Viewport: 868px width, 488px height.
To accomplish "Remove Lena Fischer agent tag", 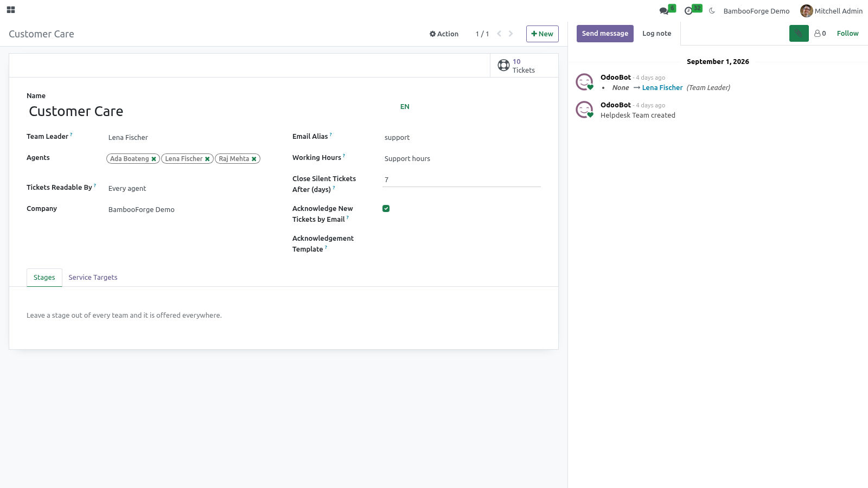I will (x=207, y=159).
